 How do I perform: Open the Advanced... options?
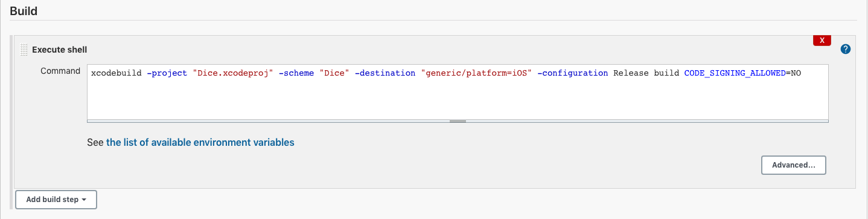pyautogui.click(x=794, y=165)
